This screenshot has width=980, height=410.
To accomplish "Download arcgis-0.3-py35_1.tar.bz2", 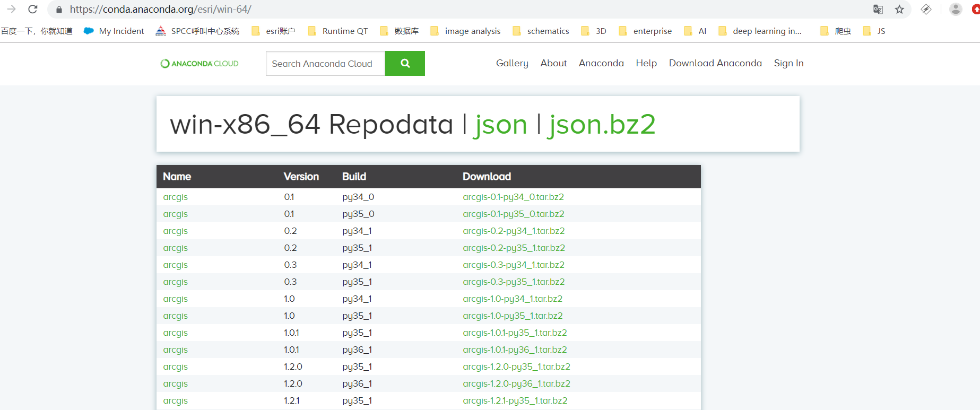I will [514, 282].
